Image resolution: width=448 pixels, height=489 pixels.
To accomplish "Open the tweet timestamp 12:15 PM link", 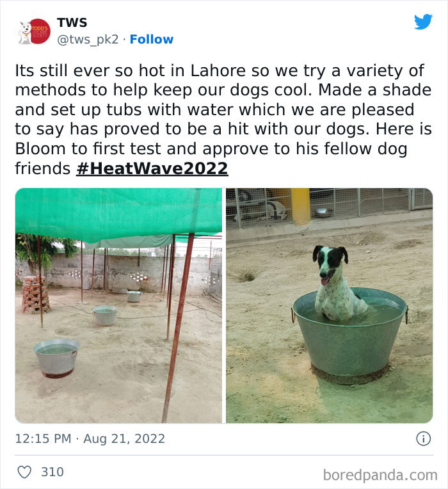I will [x=43, y=438].
